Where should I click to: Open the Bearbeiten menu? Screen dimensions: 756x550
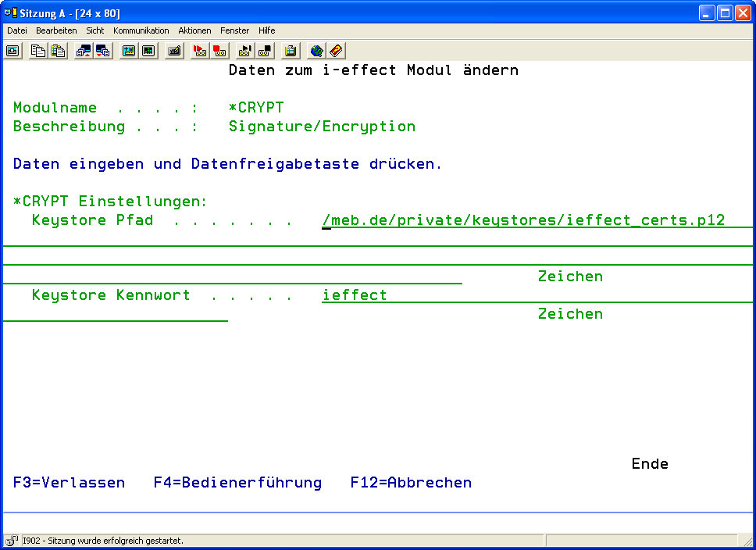56,30
